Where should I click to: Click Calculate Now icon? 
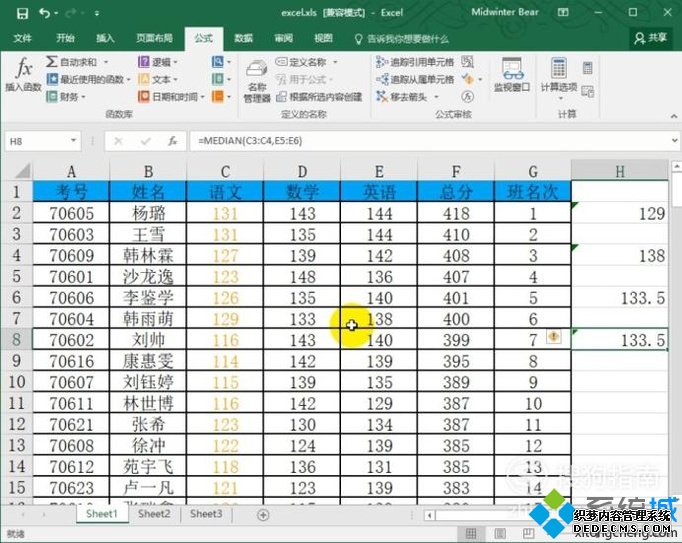(x=588, y=68)
